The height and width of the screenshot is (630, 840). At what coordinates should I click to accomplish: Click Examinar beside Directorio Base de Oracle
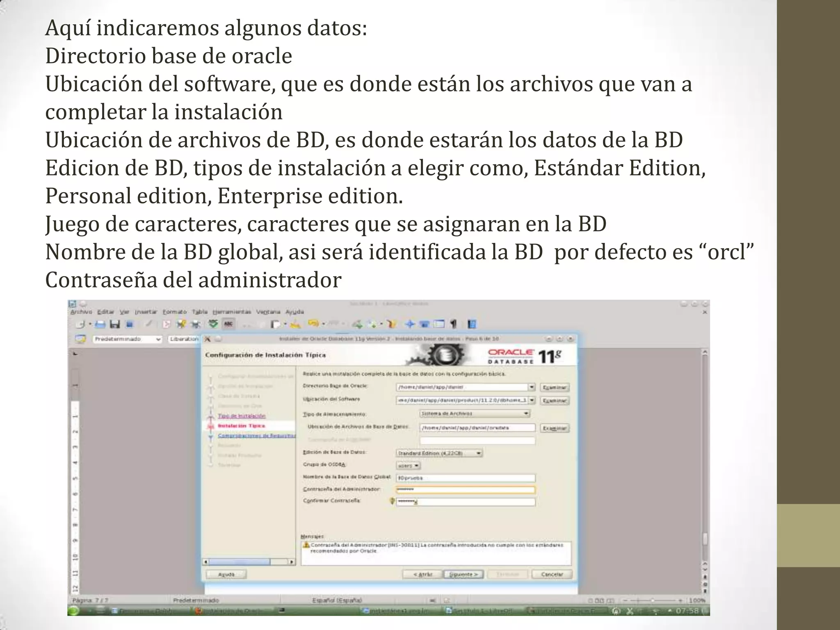tap(555, 388)
